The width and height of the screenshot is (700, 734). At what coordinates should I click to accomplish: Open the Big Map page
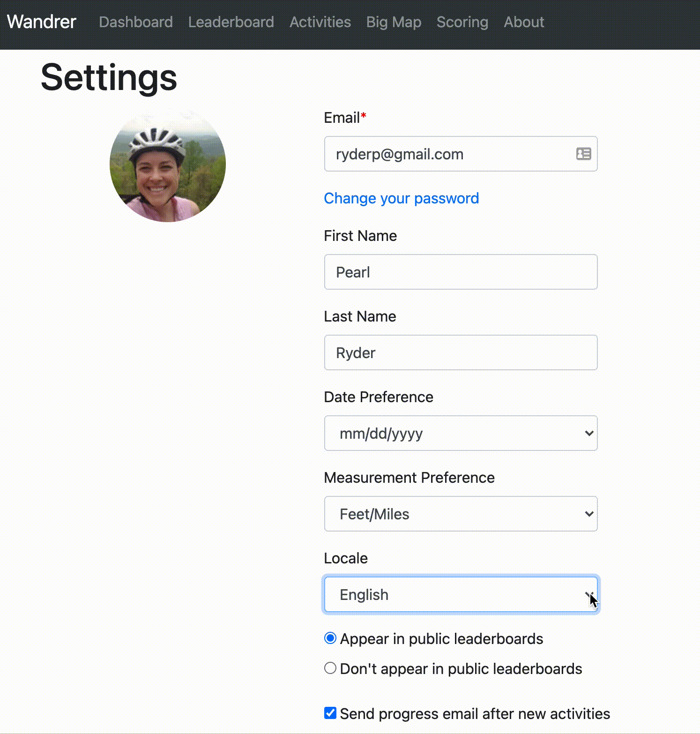pos(394,22)
